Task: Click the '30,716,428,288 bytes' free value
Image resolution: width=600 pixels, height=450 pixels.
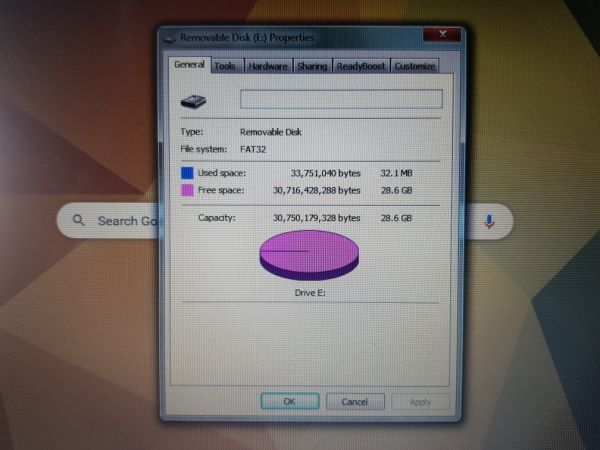Action: [x=316, y=191]
